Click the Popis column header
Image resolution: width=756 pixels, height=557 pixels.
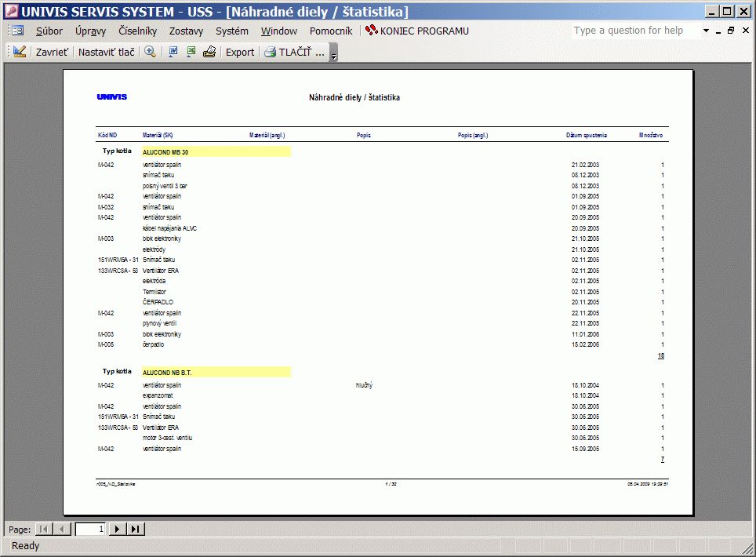364,135
